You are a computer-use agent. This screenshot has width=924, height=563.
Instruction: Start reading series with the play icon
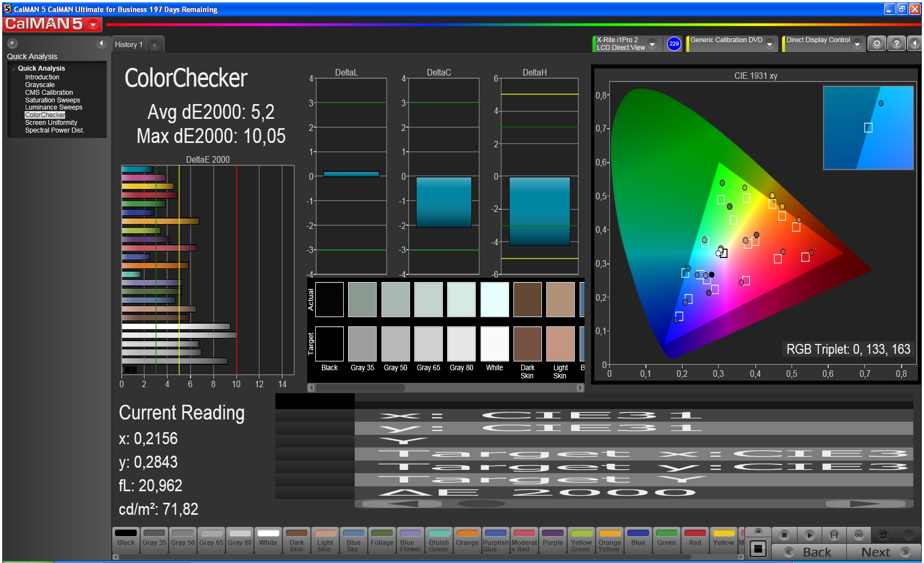pyautogui.click(x=810, y=535)
